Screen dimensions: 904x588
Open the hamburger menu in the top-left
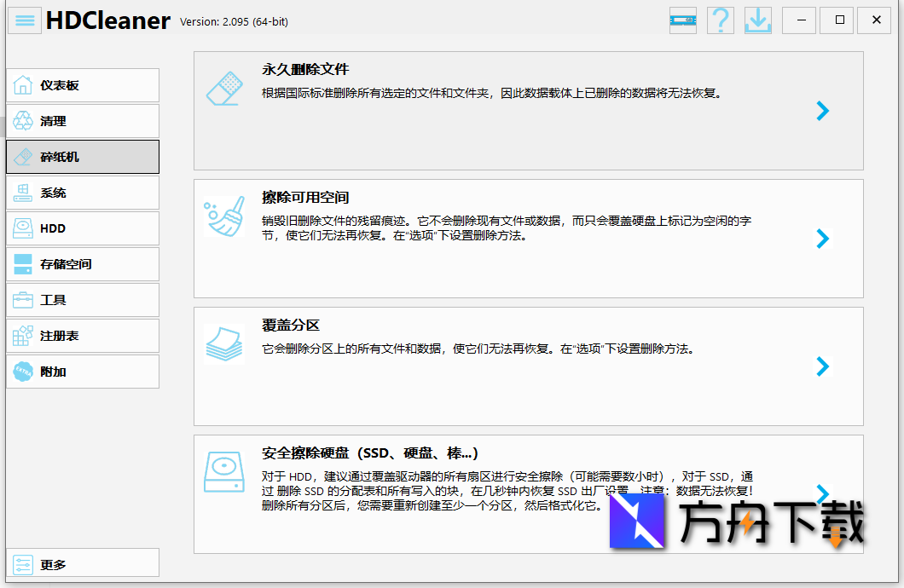pyautogui.click(x=24, y=20)
